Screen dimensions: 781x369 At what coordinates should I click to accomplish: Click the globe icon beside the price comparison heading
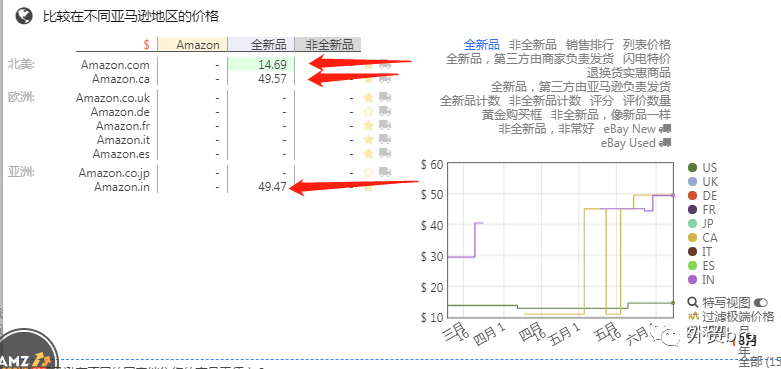(x=23, y=16)
